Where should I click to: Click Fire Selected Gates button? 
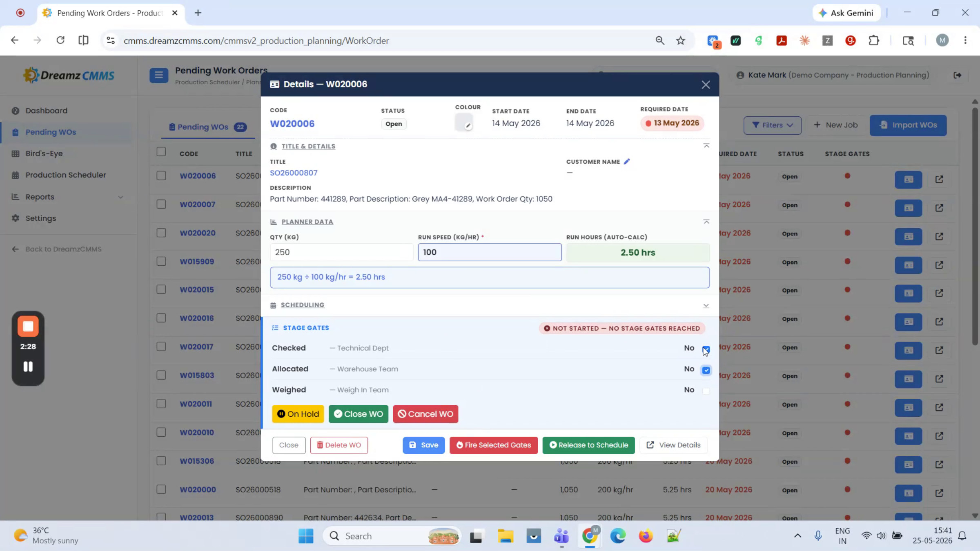coord(494,445)
